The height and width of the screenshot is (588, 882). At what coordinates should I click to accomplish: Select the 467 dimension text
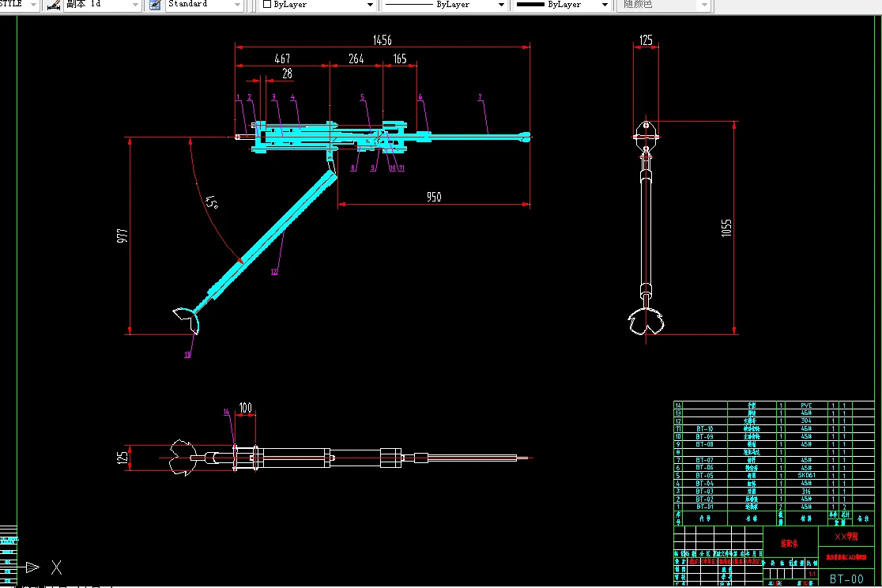[x=282, y=58]
